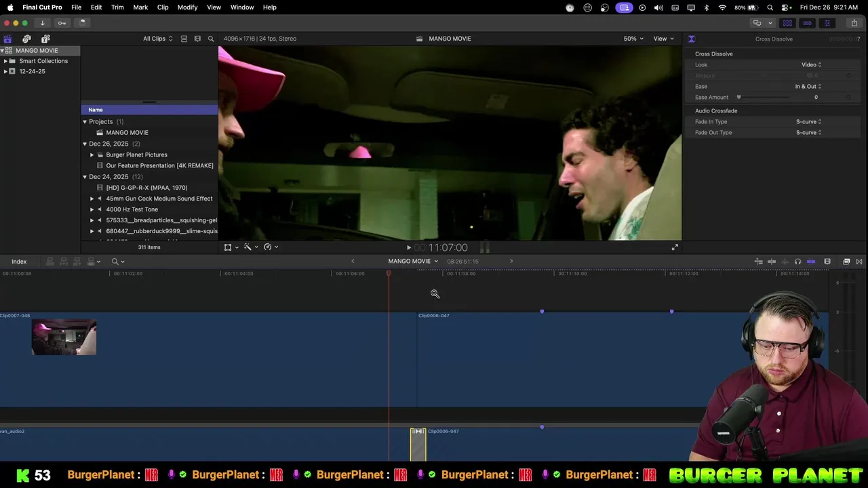This screenshot has height=488, width=868.
Task: Toggle skimming in the timeline
Action: pos(772,262)
